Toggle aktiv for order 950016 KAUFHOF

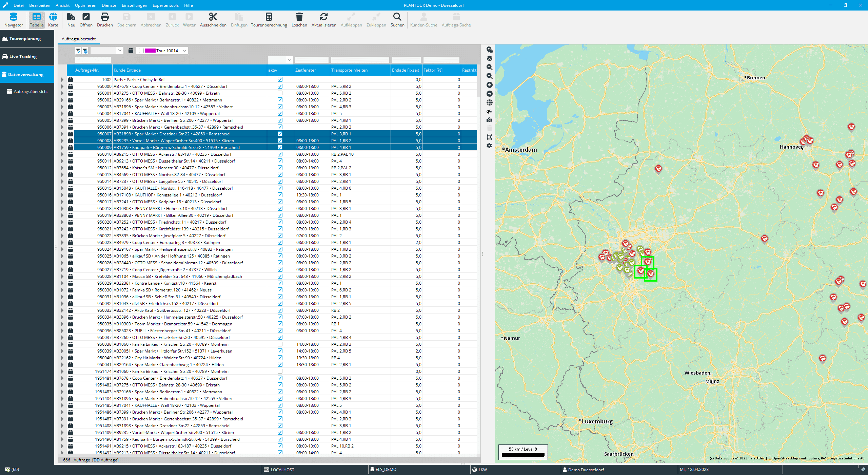pos(280,195)
